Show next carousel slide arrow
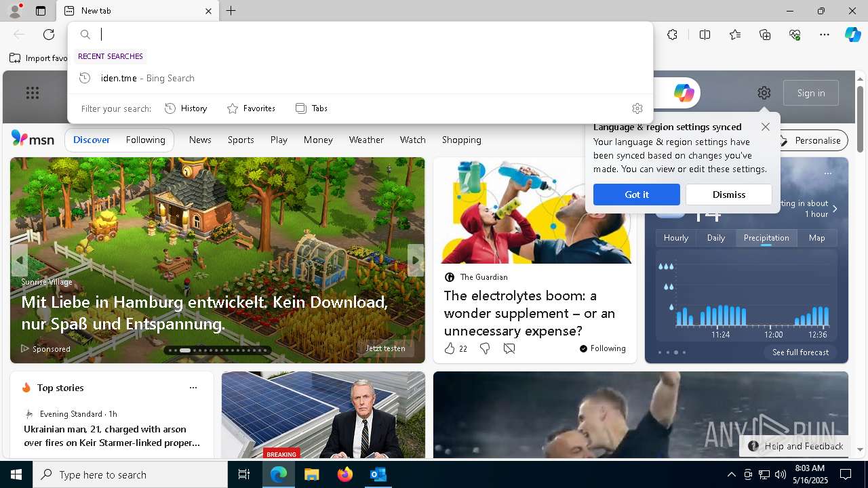The width and height of the screenshot is (868, 488). click(x=416, y=260)
